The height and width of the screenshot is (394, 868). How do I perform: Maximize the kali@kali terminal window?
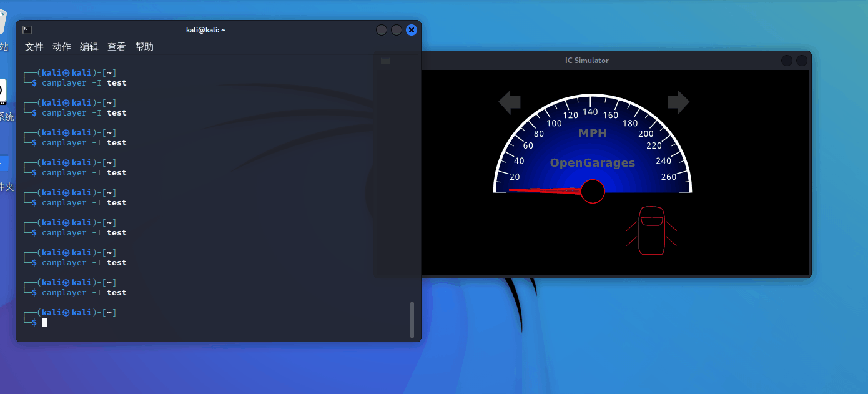point(397,30)
